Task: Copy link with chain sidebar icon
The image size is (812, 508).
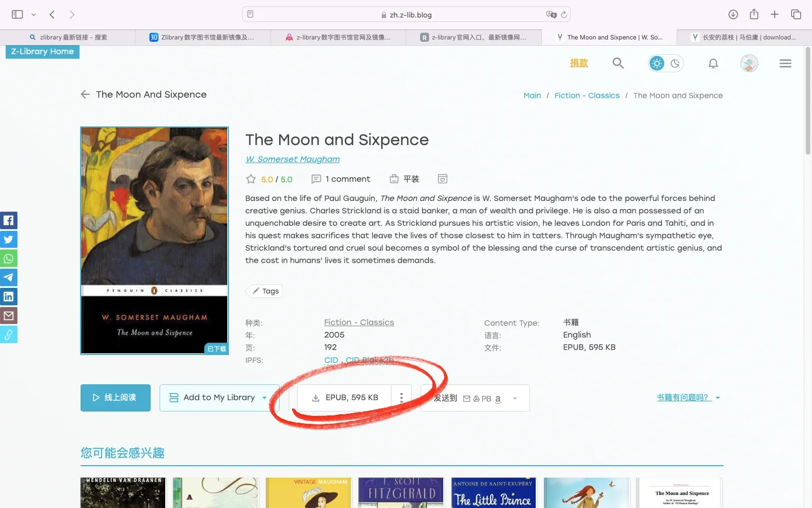Action: (8, 335)
